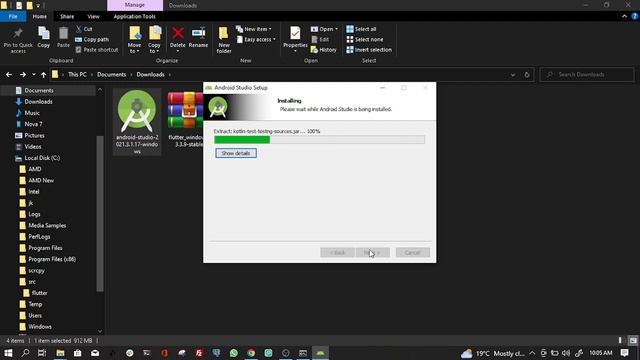Go back in File Explorer
This screenshot has height=360, width=640.
pos(9,75)
